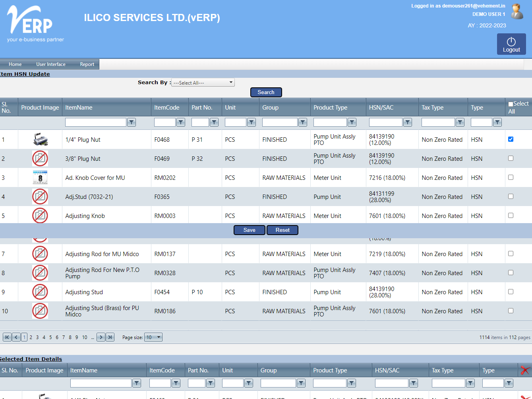The image size is (532, 399).
Task: Click the Type filter icon in top grid
Action: coord(497,122)
